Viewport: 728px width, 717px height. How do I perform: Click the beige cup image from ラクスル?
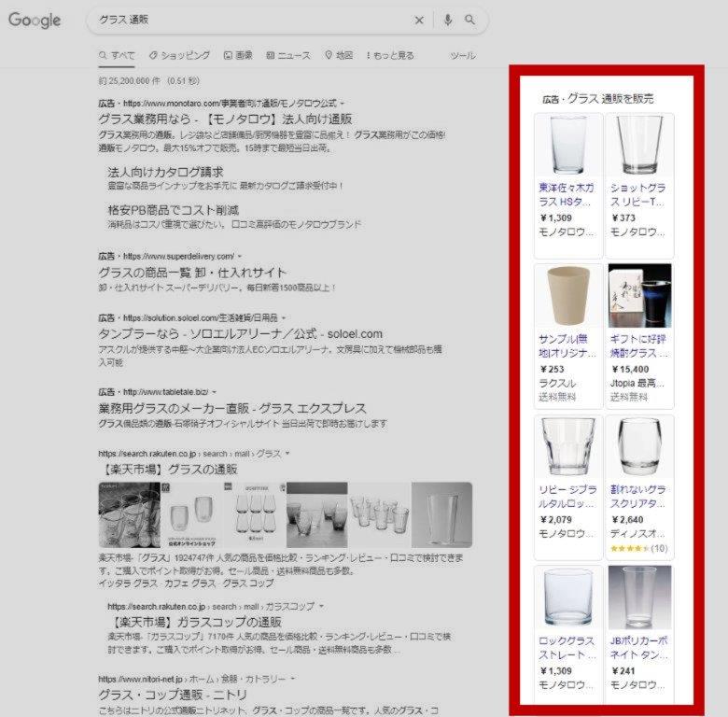point(568,296)
